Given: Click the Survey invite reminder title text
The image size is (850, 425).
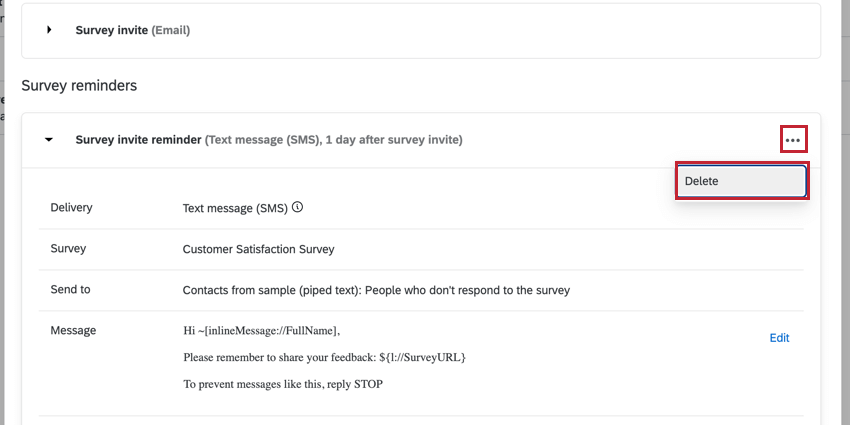Looking at the screenshot, I should 138,140.
